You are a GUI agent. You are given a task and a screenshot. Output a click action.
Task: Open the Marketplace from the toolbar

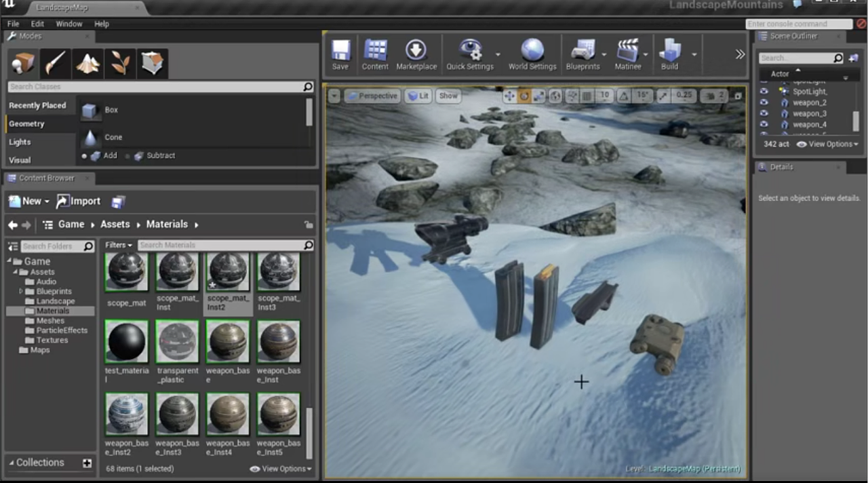(x=416, y=51)
